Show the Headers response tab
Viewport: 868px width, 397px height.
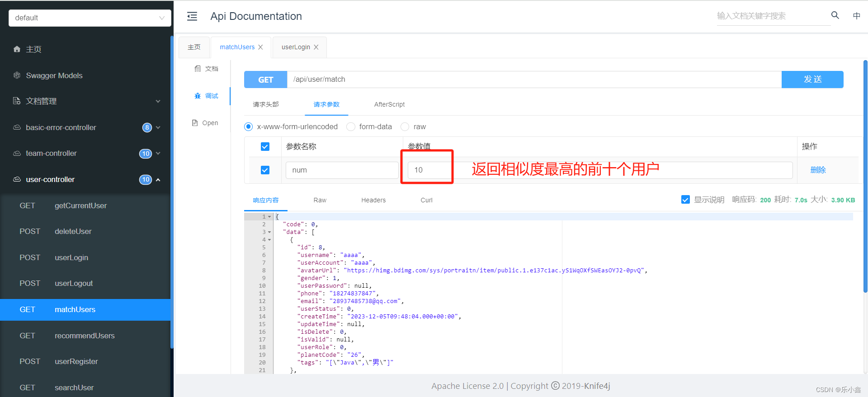(373, 200)
